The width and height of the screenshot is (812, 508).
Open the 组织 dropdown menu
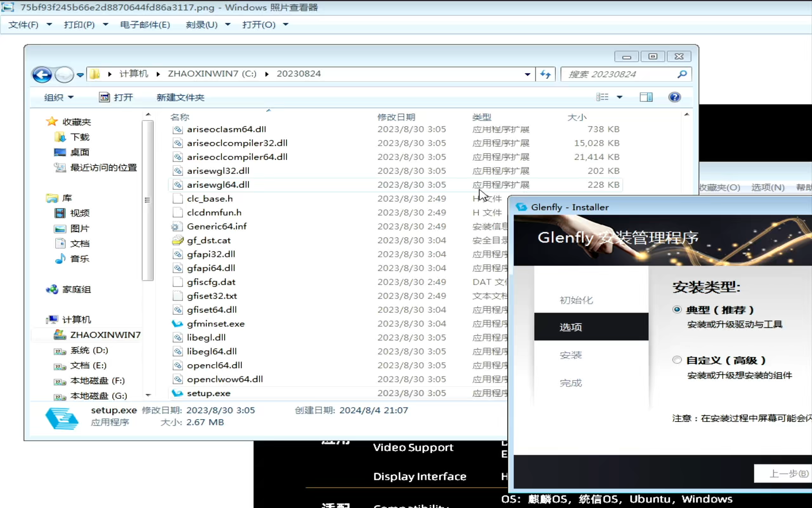59,97
